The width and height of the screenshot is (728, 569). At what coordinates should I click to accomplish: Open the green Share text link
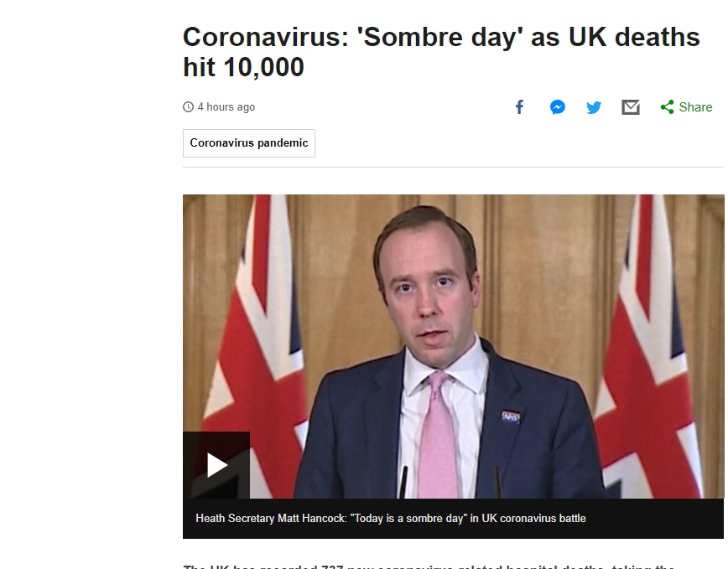tap(695, 107)
